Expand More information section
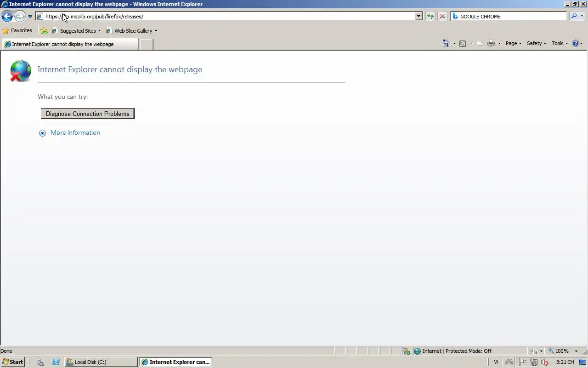588x368 pixels. tap(69, 133)
